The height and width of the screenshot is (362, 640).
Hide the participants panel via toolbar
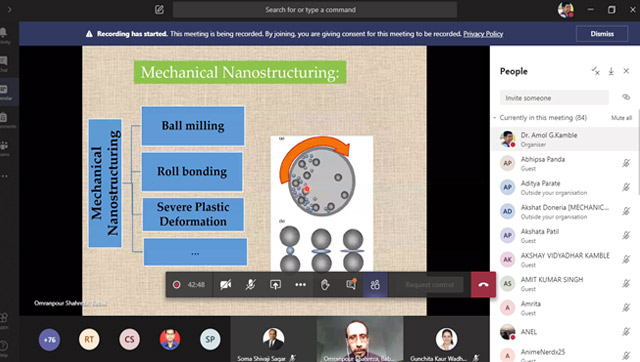375,284
